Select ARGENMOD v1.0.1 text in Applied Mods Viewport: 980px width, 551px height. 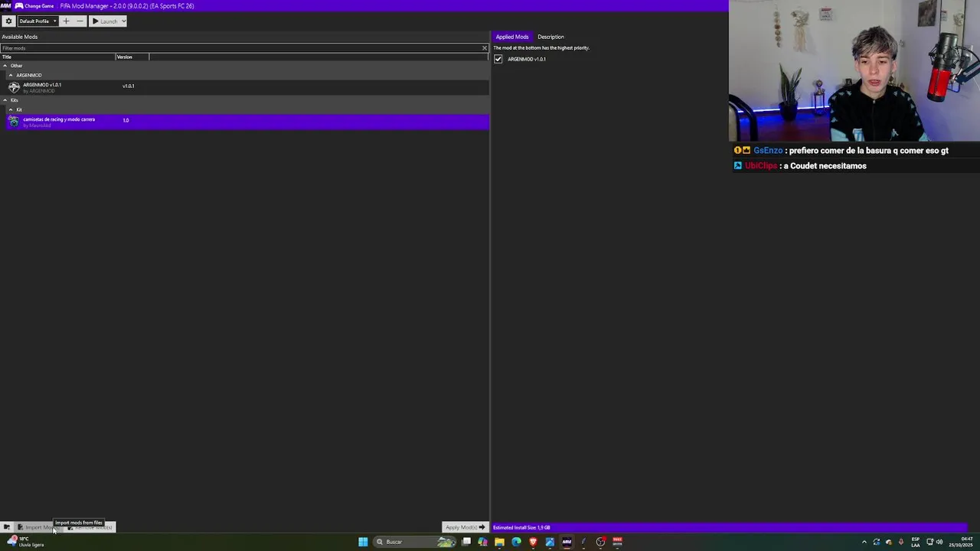click(527, 59)
